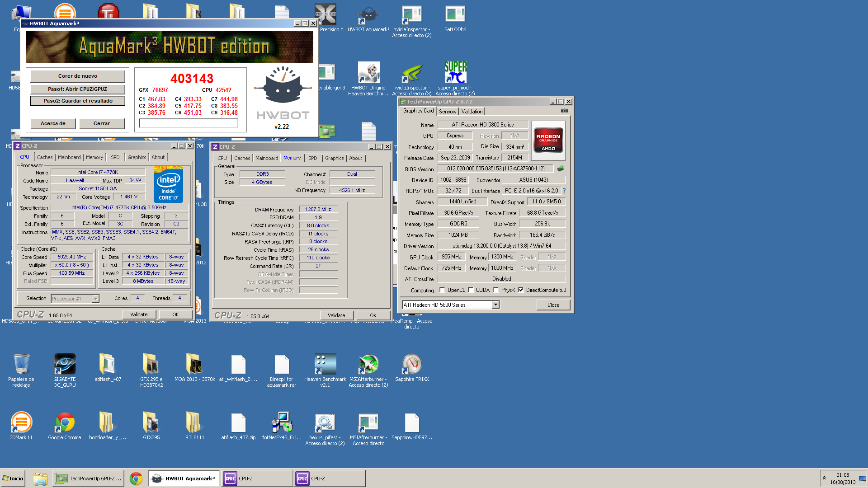
Task: Open super_pi_mod shortcut icon
Action: (455, 78)
